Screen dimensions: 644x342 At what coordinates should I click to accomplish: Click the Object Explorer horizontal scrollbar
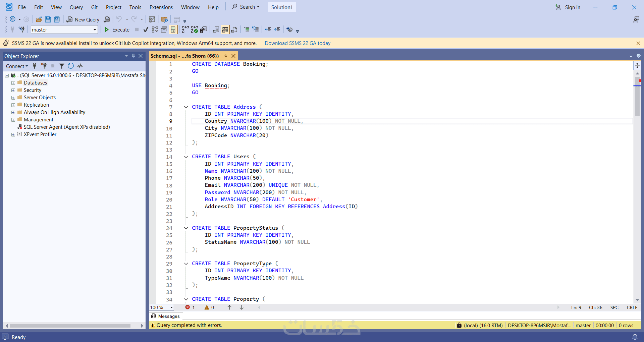[70, 326]
